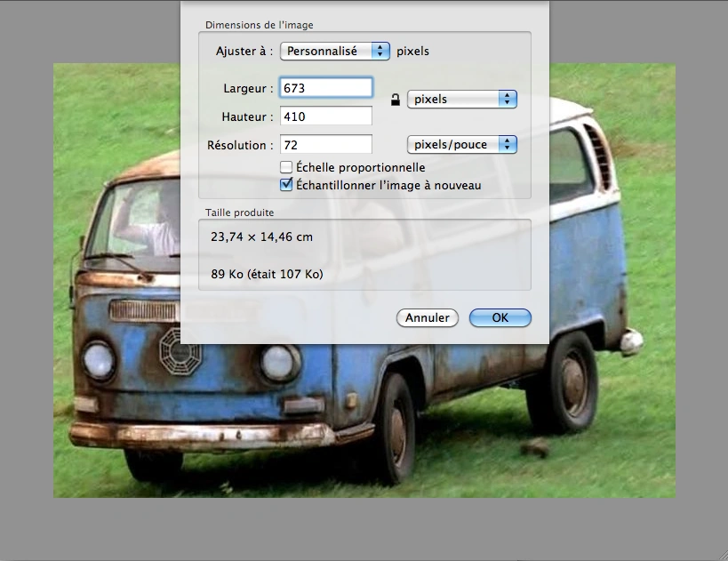
Task: Click the 89 Ko (était 107 Ko) text
Action: coord(267,274)
